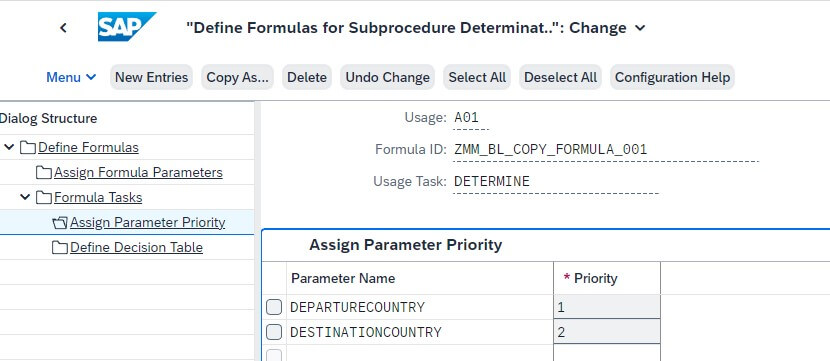Tick the empty third row checkbox

pos(274,355)
